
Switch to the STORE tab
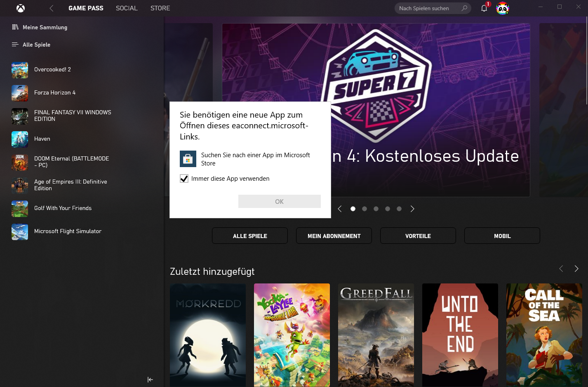(160, 8)
